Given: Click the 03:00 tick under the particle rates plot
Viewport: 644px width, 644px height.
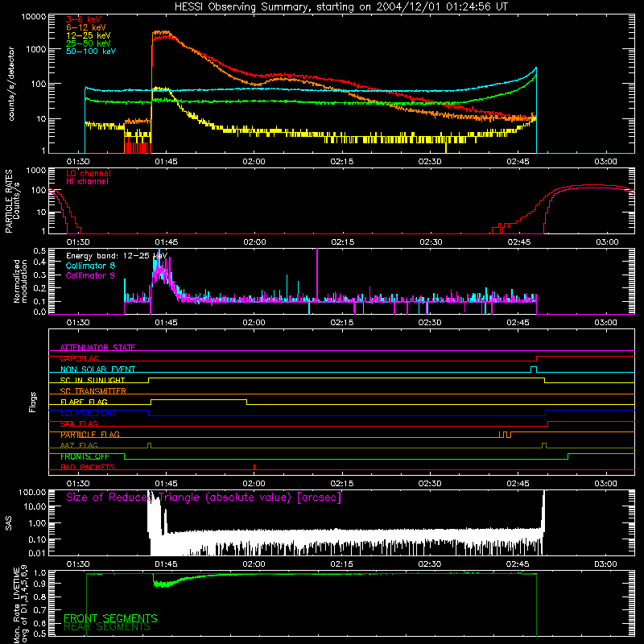Looking at the screenshot, I should pos(607,242).
